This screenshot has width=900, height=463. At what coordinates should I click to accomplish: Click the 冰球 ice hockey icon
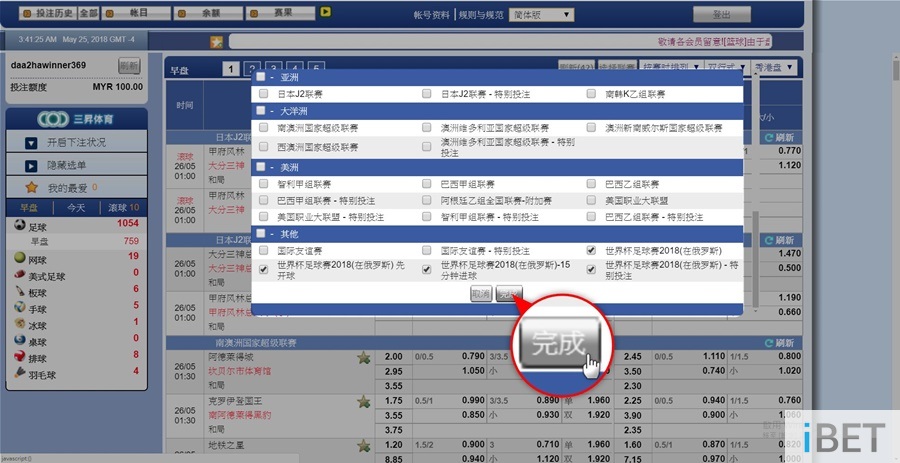(20, 324)
